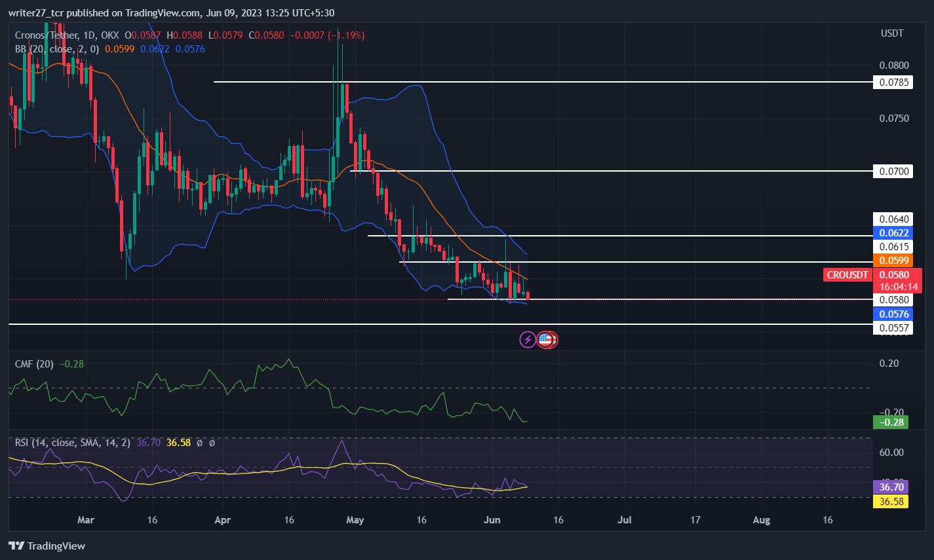Click the purple lightning event icon

click(528, 339)
